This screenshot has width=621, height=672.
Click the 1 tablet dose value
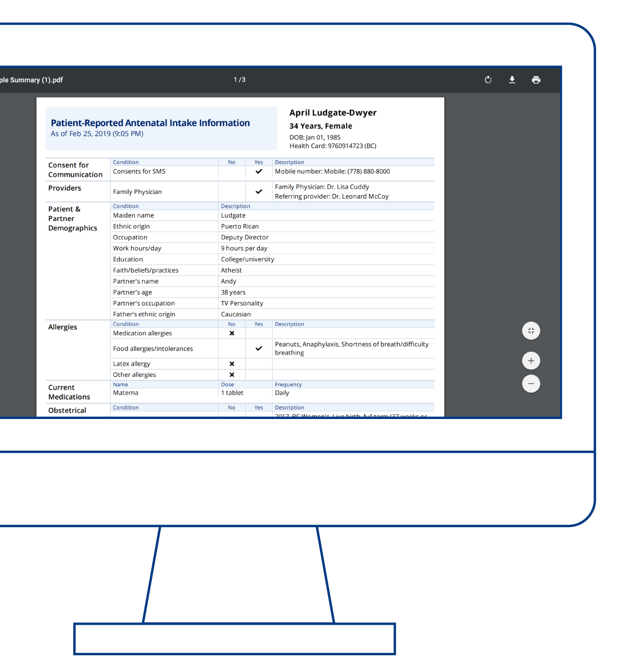point(232,393)
